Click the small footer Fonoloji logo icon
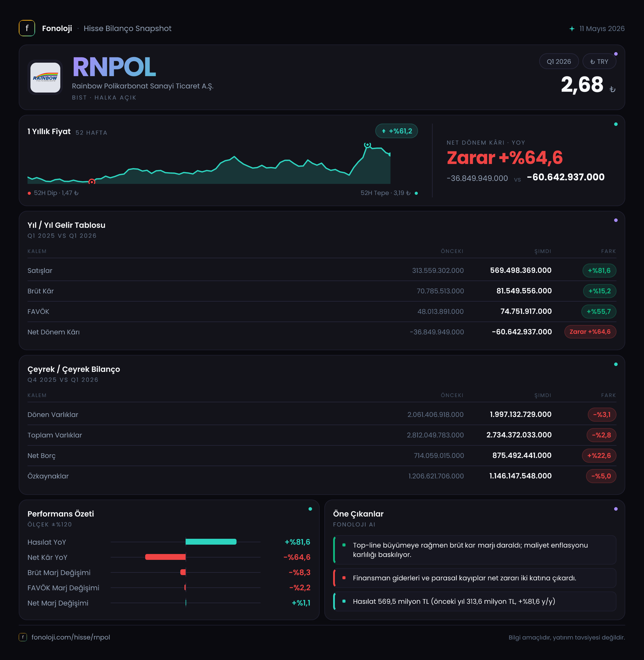Screen dimensions: 644x660 click(x=23, y=637)
